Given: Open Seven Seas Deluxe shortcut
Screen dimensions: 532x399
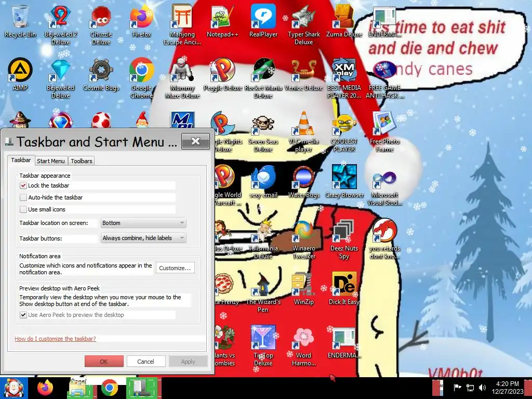Looking at the screenshot, I should point(263,132).
